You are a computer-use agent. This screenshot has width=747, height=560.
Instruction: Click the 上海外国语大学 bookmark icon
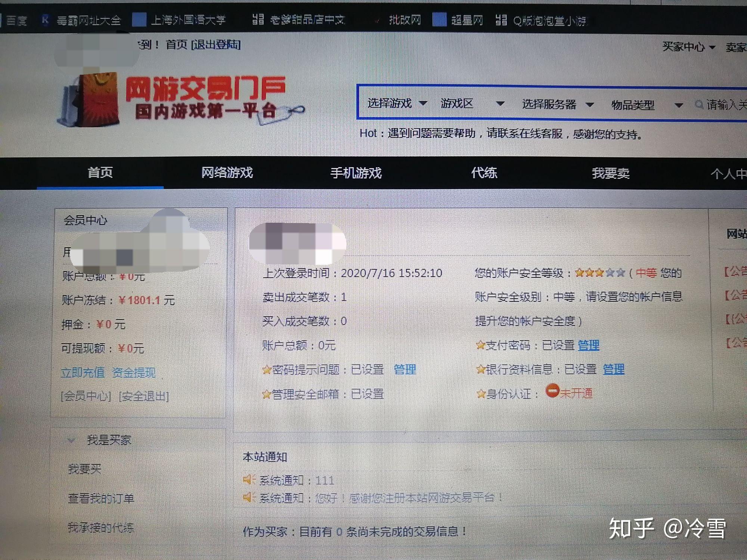139,19
